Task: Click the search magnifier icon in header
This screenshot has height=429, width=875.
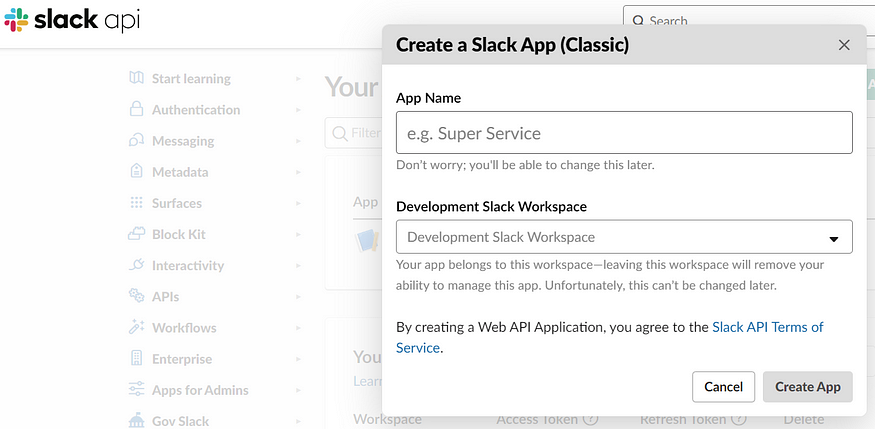Action: click(638, 22)
